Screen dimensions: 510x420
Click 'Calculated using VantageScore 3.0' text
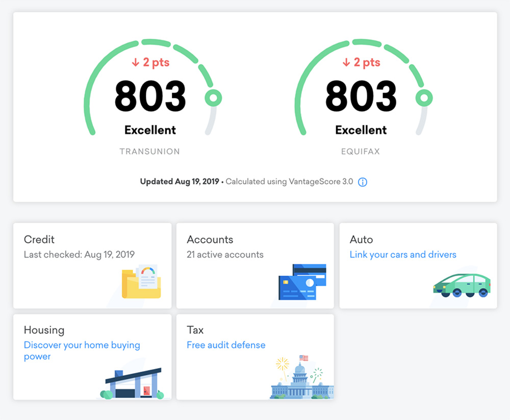pos(290,181)
